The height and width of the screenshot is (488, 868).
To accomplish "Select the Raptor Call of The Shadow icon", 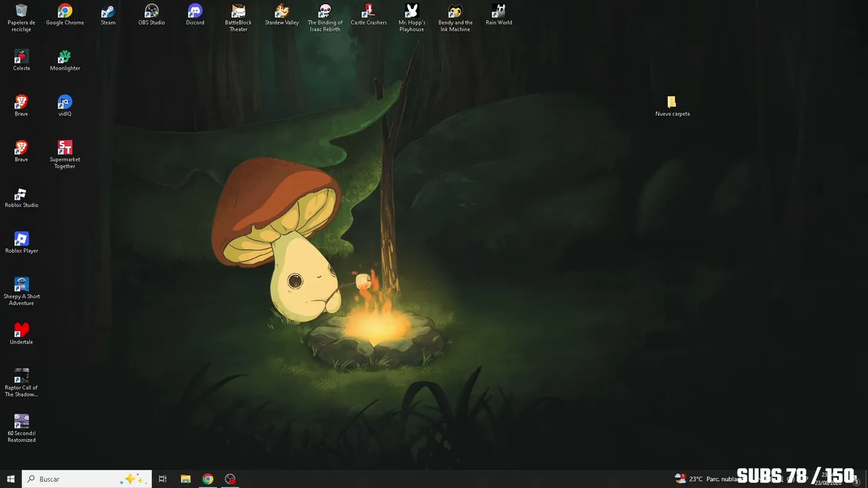I will click(x=21, y=383).
